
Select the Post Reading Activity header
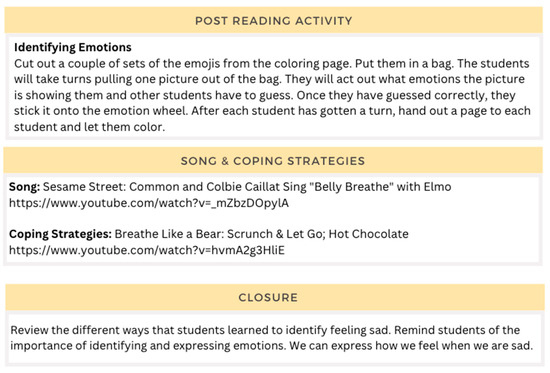[x=274, y=20]
